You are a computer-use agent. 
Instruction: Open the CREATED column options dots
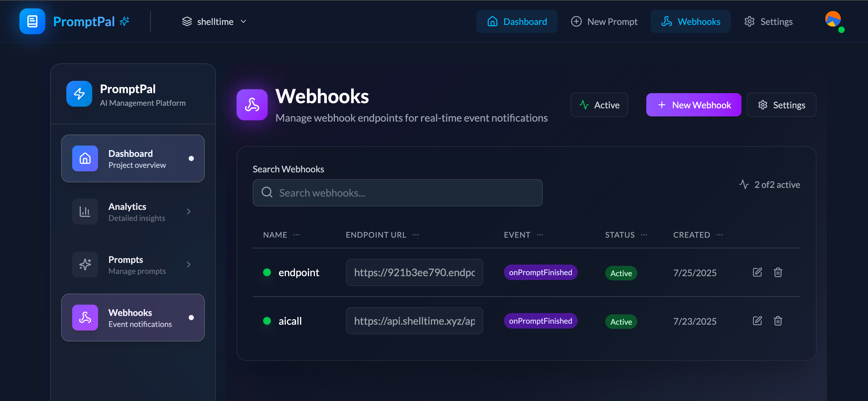point(720,235)
